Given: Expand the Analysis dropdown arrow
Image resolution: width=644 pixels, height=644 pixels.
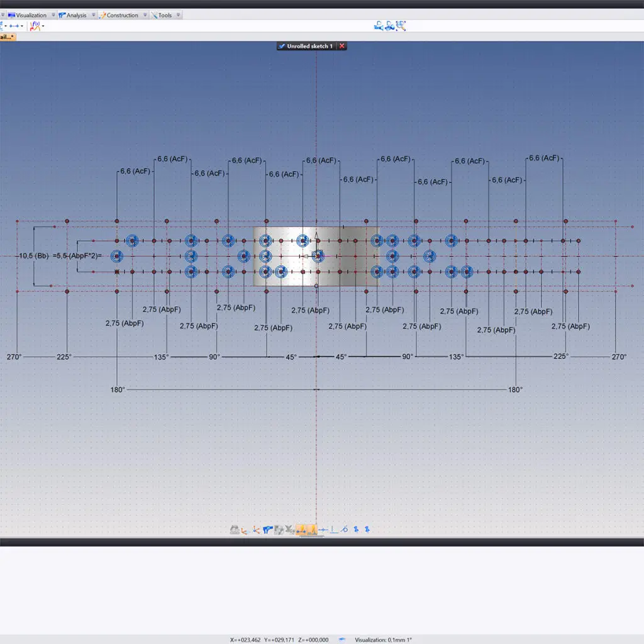Looking at the screenshot, I should coord(94,15).
